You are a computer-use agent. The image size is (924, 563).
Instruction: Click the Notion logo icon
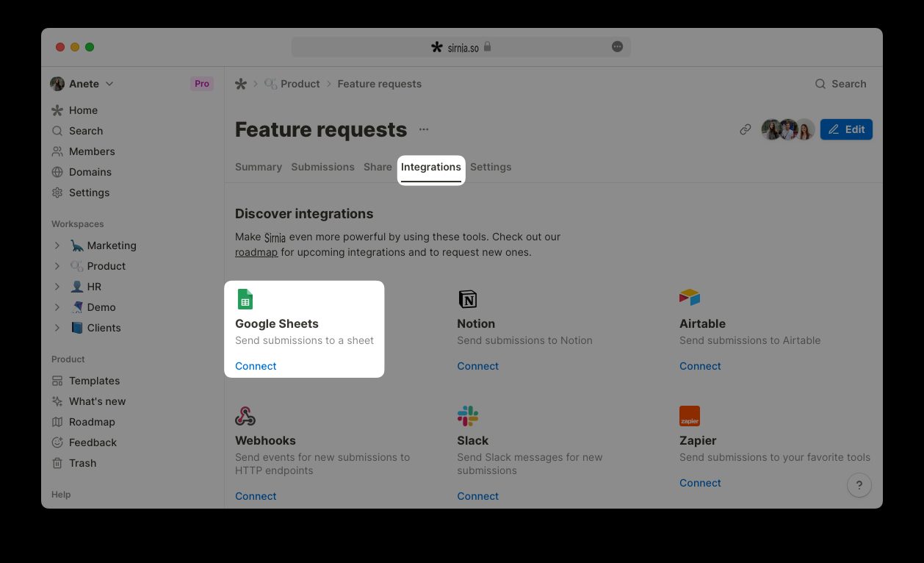(468, 299)
